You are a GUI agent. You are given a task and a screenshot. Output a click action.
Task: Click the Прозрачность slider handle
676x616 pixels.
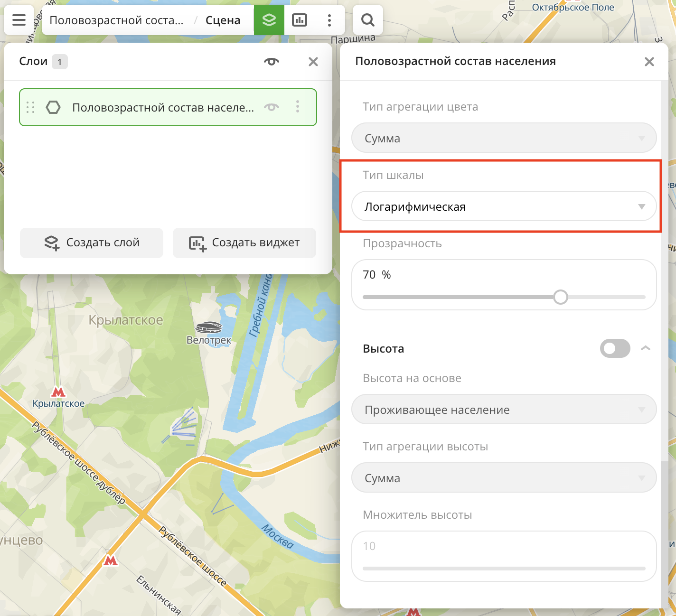561,297
